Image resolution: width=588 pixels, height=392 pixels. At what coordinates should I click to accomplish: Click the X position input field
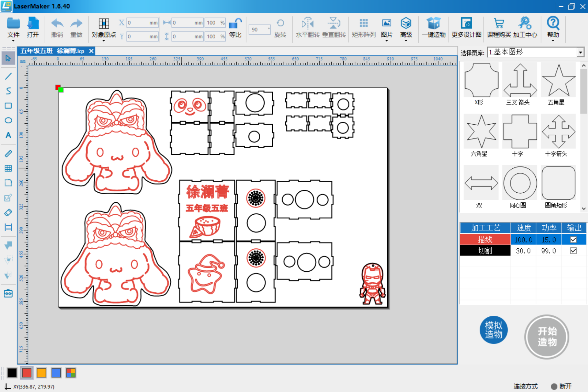pyautogui.click(x=142, y=23)
